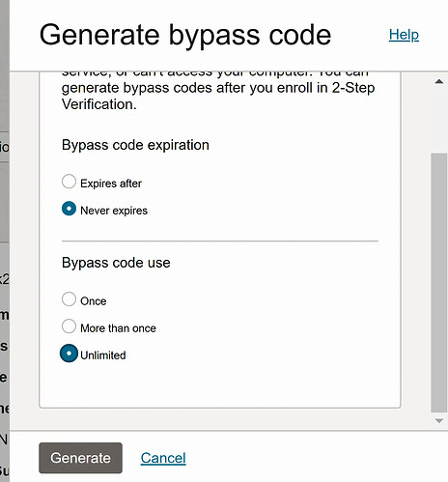Select the Never expires radio button
Viewport: 448px width, 482px height.
point(69,209)
